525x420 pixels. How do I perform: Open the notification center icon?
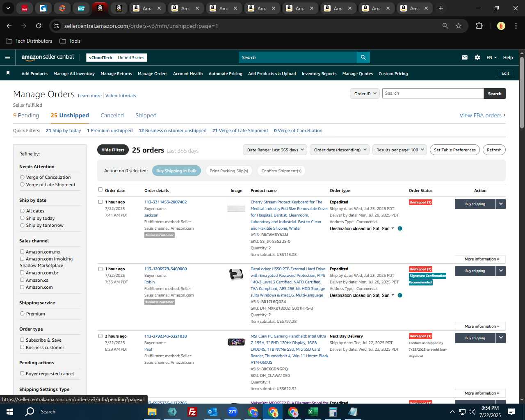point(511,412)
